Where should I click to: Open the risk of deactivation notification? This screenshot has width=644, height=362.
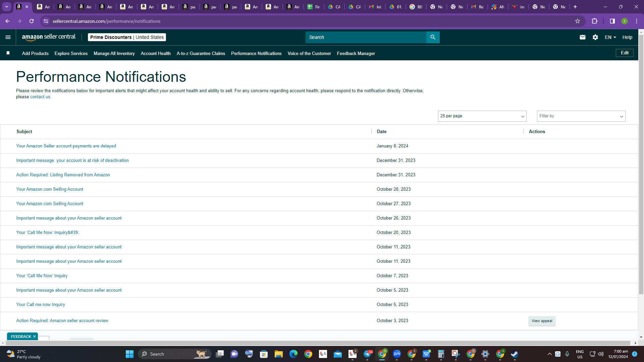coord(72,161)
